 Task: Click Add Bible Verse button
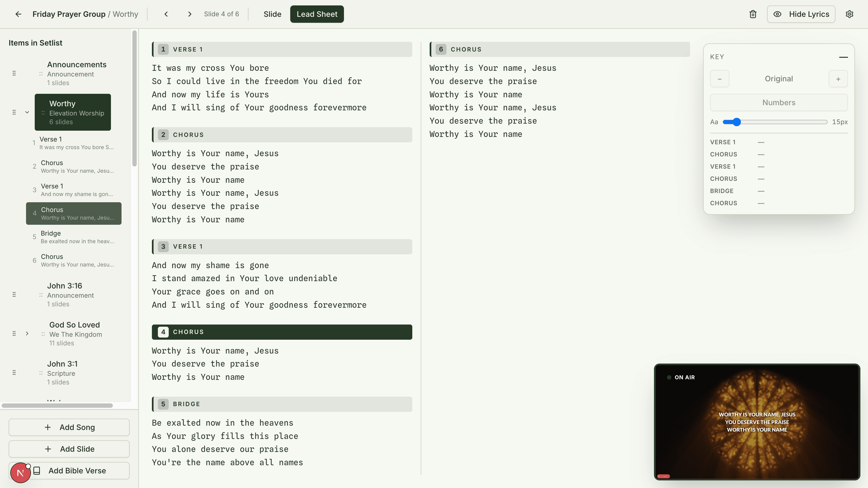[x=69, y=470]
